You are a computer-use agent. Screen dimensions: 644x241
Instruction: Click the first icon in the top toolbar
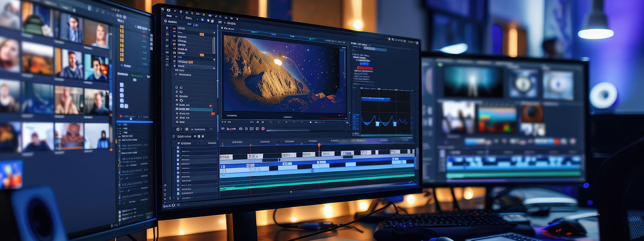click(x=163, y=10)
